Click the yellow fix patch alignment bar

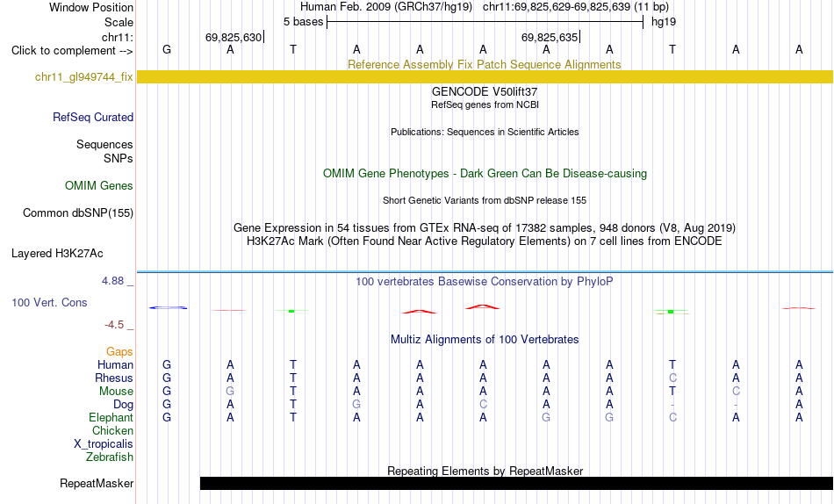click(485, 76)
